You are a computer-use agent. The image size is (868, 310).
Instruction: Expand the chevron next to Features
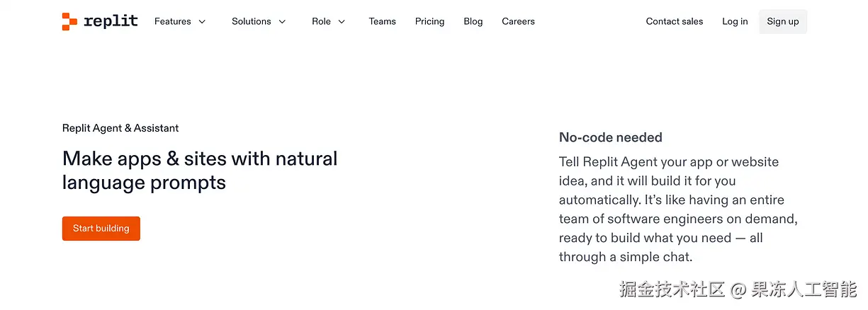coord(202,22)
